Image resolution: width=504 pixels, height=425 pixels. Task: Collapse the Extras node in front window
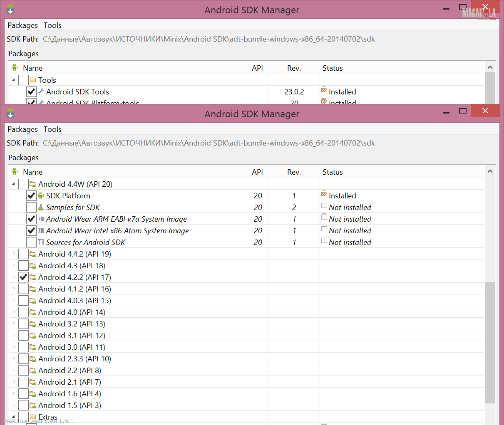coord(14,417)
